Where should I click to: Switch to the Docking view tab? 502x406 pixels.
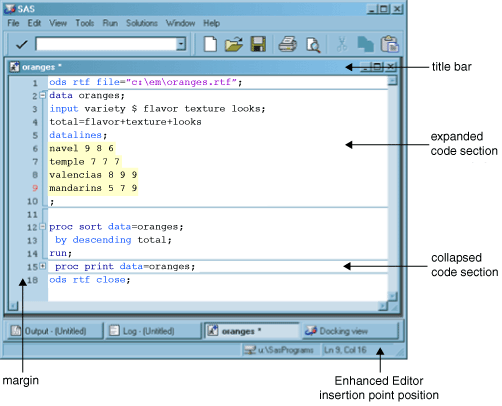coord(350,331)
